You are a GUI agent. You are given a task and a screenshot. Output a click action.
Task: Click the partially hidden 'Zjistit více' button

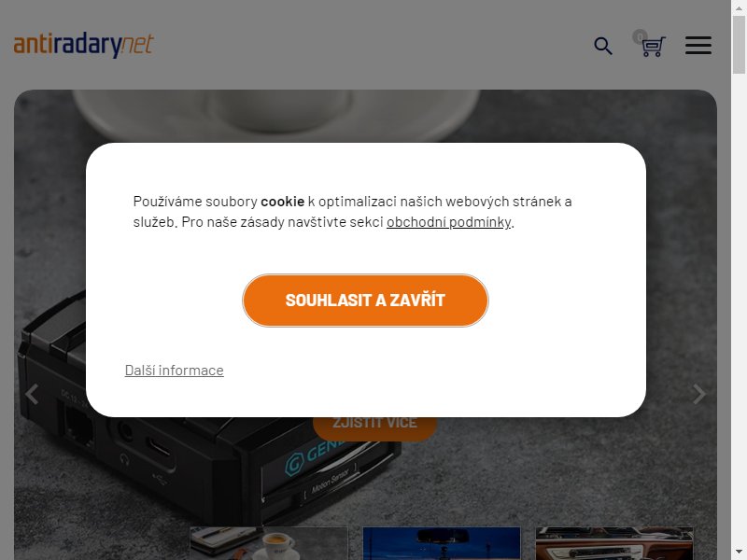click(375, 427)
